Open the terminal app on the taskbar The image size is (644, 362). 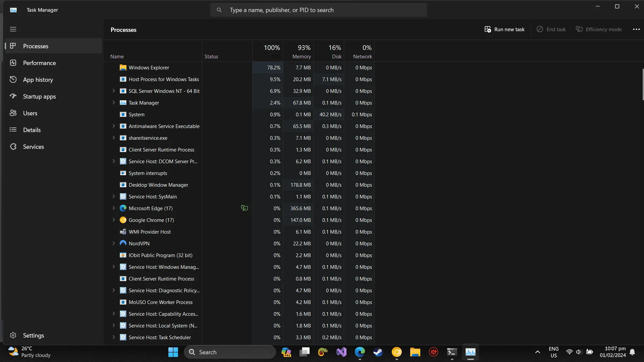(x=452, y=352)
